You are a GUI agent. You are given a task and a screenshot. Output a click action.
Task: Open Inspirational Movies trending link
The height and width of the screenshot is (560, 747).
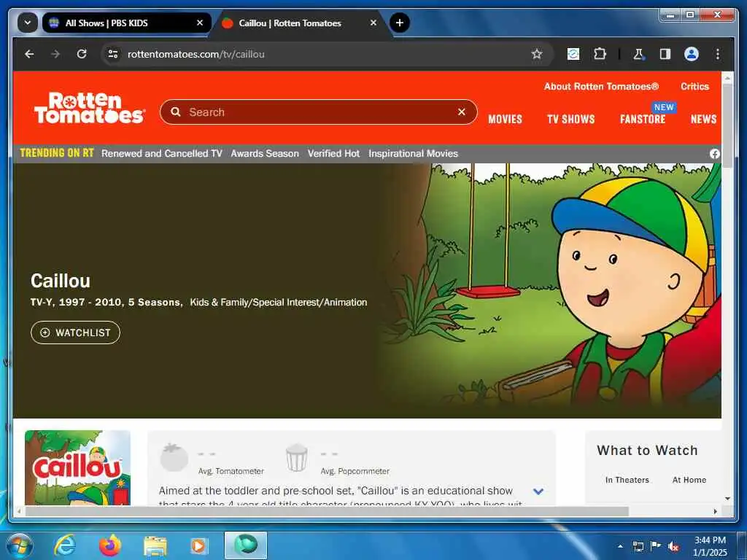click(413, 153)
